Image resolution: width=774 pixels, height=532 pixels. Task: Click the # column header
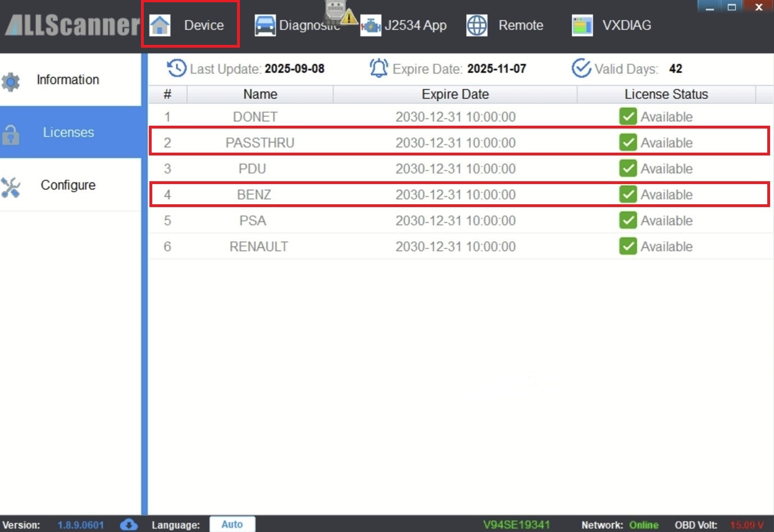tap(167, 94)
